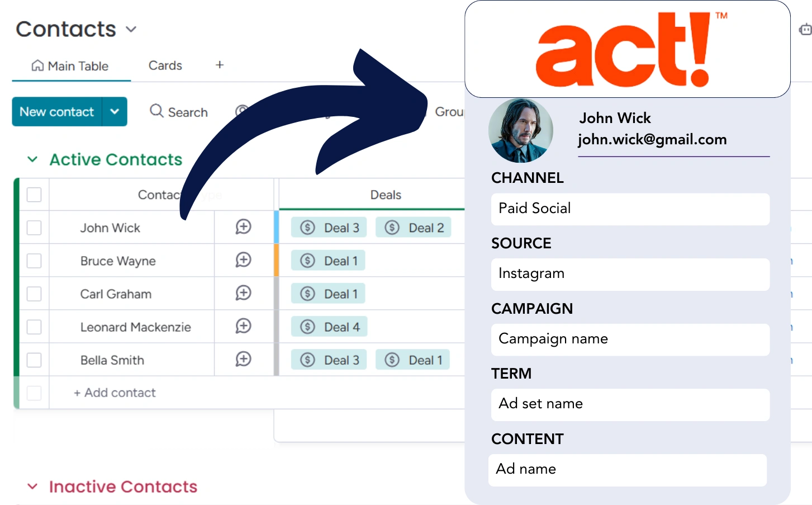Click the act! logo banner
The width and height of the screenshot is (812, 505).
click(628, 49)
